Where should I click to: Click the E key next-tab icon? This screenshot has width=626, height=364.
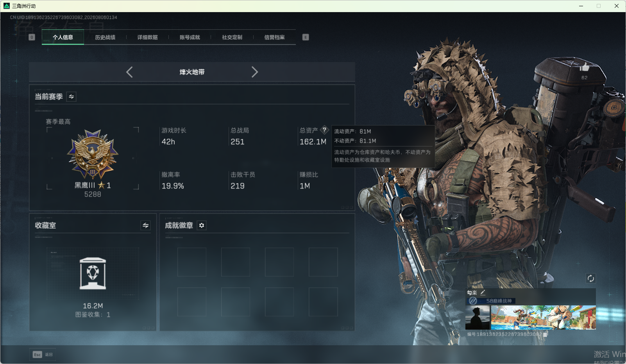coord(306,37)
